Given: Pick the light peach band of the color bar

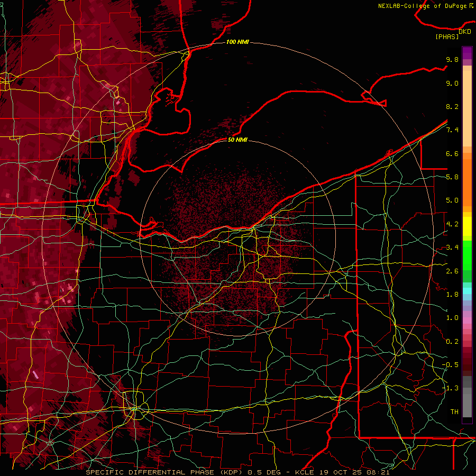Looking at the screenshot, I should pos(467,108).
